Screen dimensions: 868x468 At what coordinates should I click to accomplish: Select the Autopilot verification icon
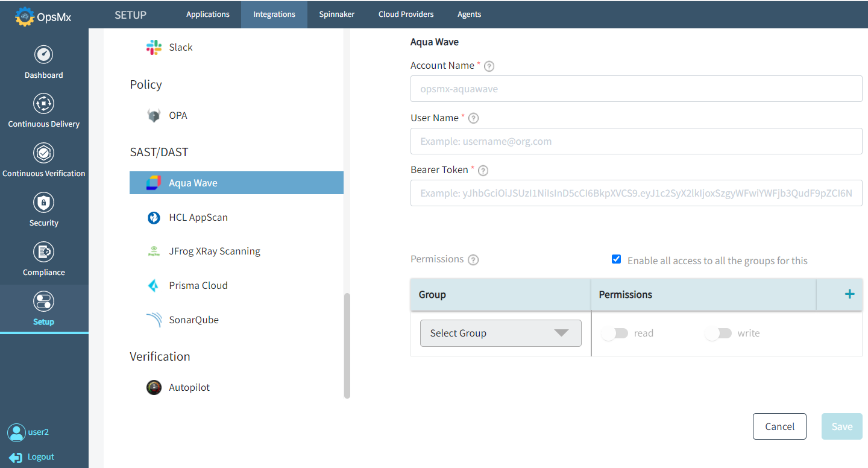click(x=154, y=387)
